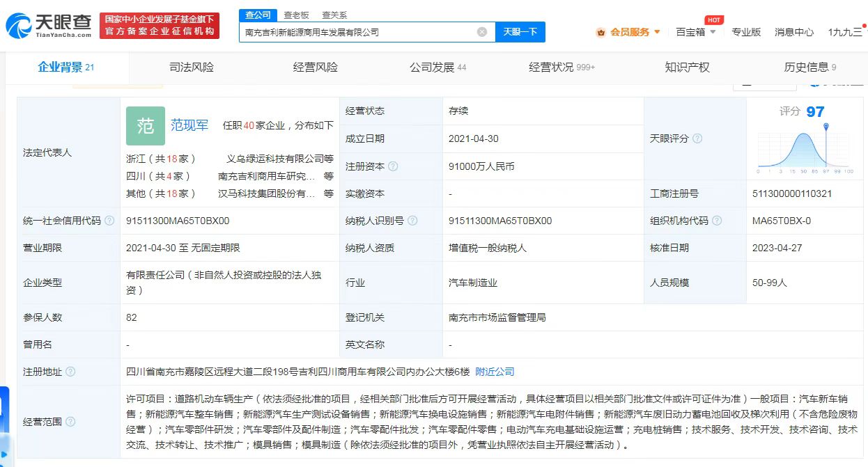Viewport: 868px width, 467px height.
Task: Switch to the 查关系 search tab
Action: pyautogui.click(x=334, y=15)
